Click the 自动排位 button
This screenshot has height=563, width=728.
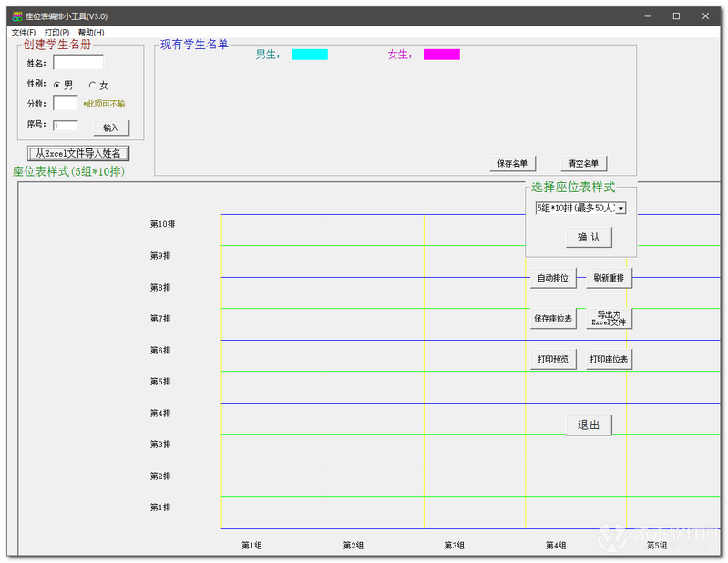point(553,278)
